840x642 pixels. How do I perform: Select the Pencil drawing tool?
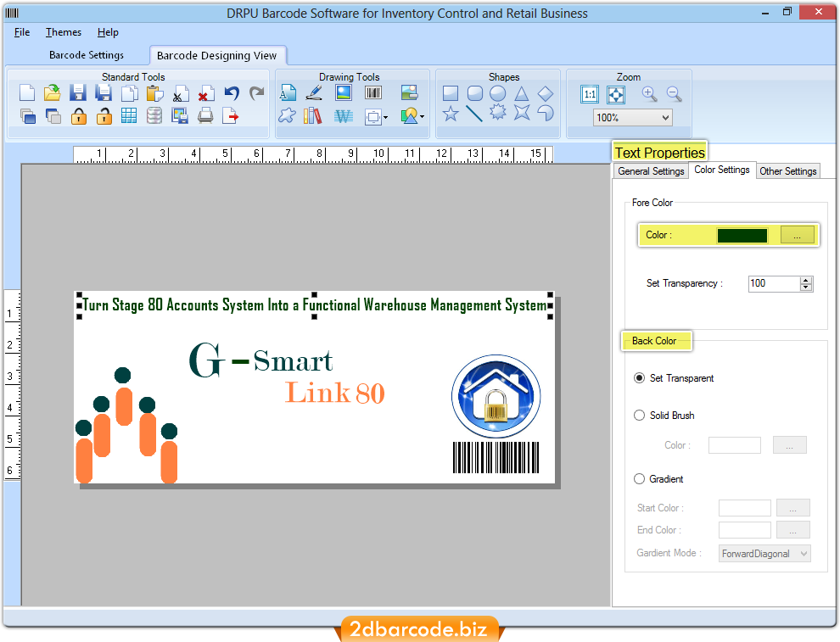[x=314, y=92]
